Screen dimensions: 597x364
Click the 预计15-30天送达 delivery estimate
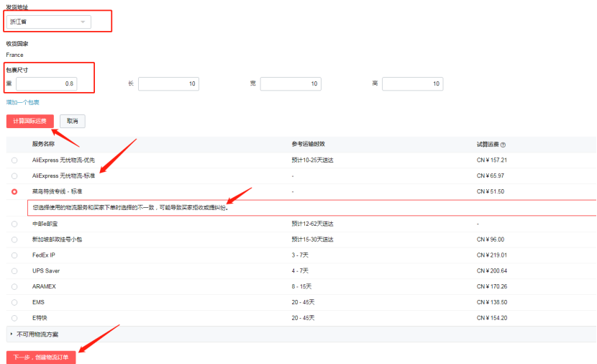coord(313,240)
